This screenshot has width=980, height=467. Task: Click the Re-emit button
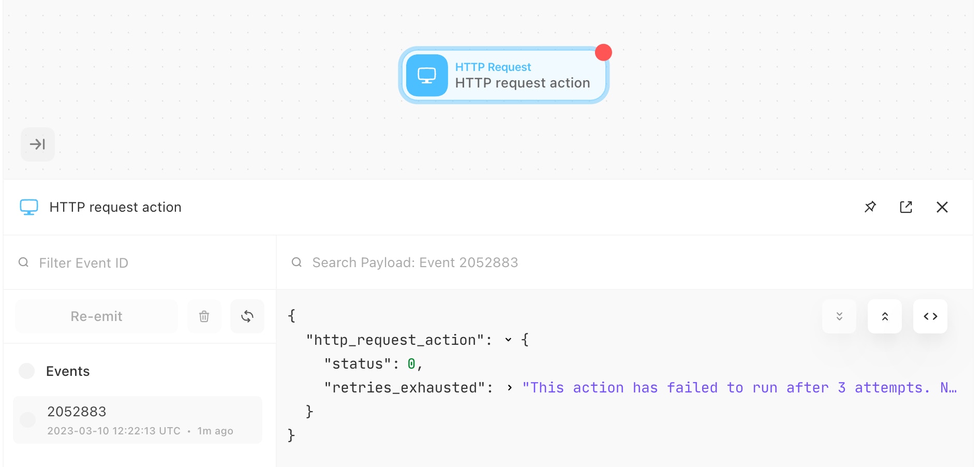click(97, 316)
